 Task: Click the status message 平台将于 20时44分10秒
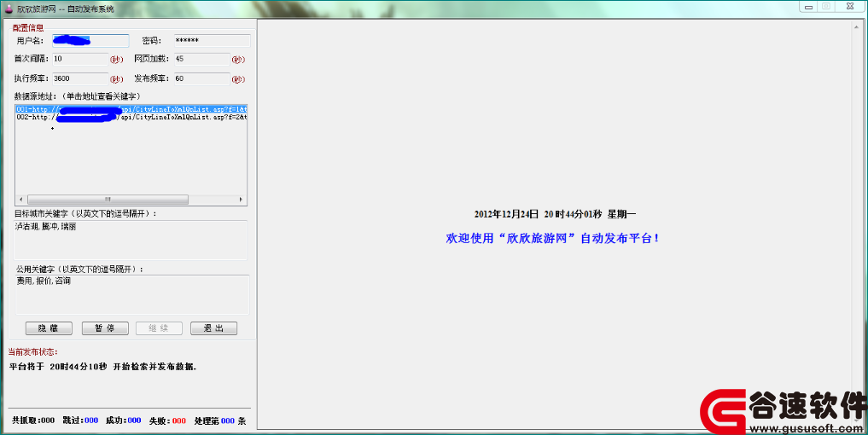[103, 367]
